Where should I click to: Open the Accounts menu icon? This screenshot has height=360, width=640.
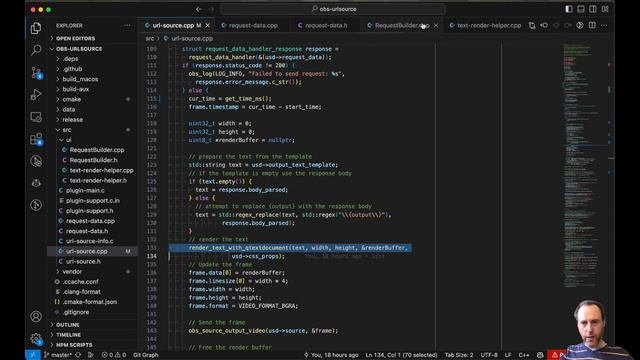click(x=36, y=316)
